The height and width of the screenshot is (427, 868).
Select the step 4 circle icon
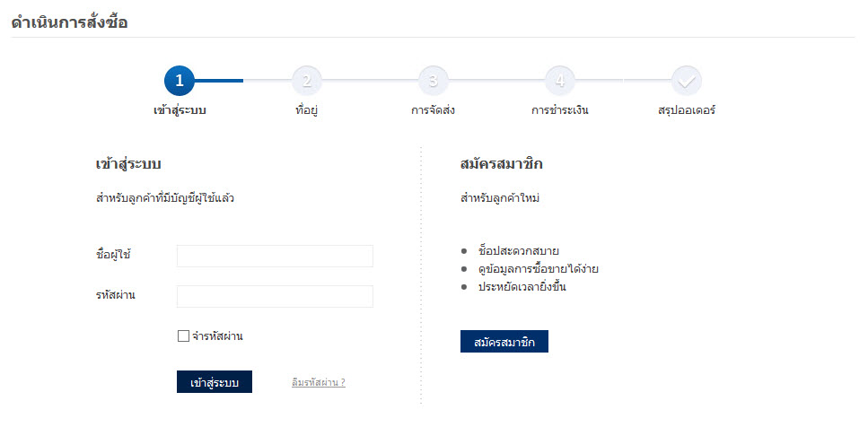coord(559,81)
